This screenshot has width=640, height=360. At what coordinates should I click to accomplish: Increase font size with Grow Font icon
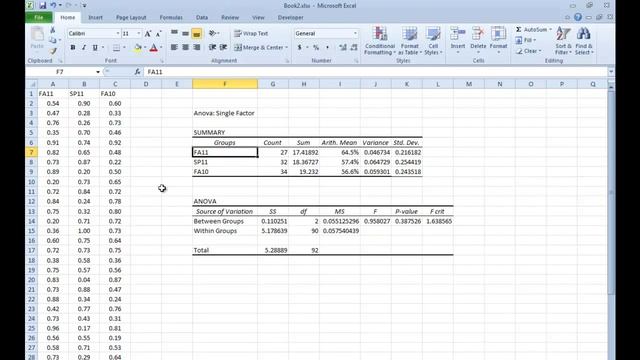click(148, 33)
